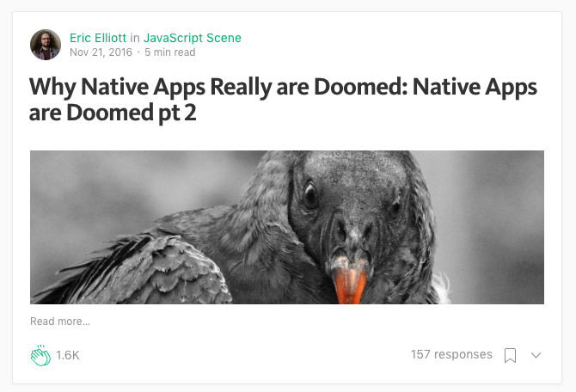Click the bookmark icon beside responses
Viewport: 576px width, 392px height.
coord(510,355)
